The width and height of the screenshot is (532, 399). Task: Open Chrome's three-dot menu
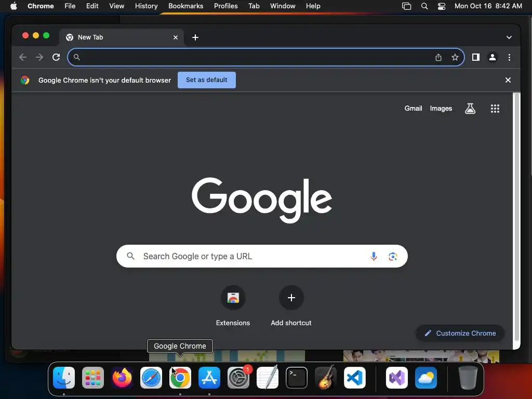pyautogui.click(x=509, y=57)
